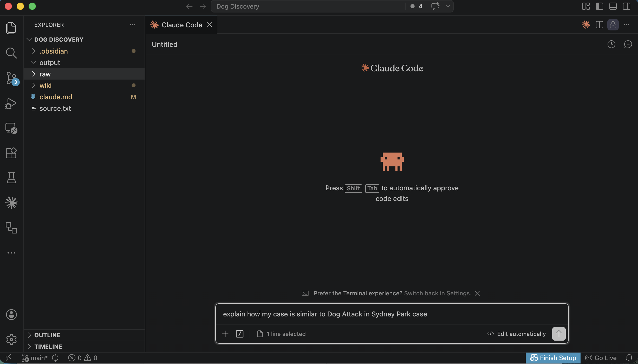Open the Manage settings gear

(11, 340)
